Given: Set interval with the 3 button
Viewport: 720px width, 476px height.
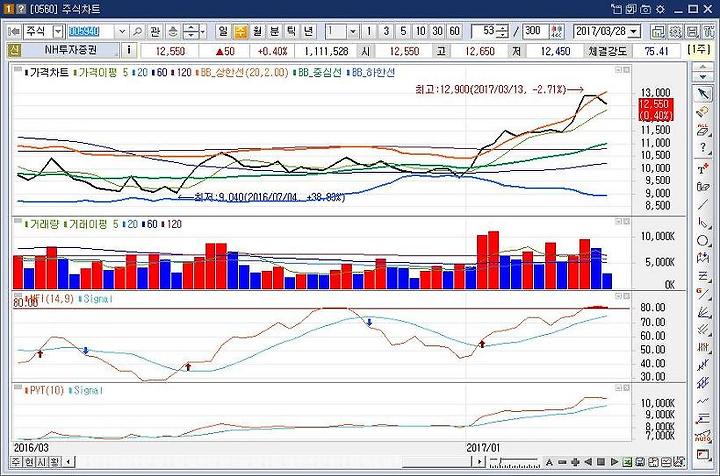Looking at the screenshot, I should [x=386, y=31].
